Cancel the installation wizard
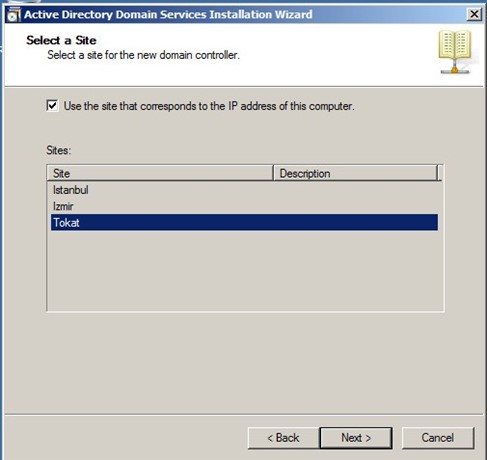Viewport: 487px width, 460px height. (438, 438)
